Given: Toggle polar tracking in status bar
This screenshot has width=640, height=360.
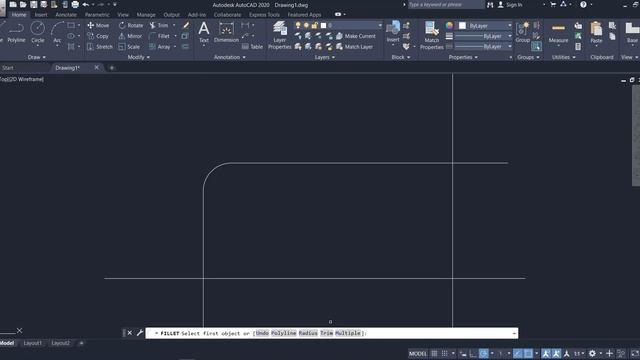Looking at the screenshot, I should (484, 353).
